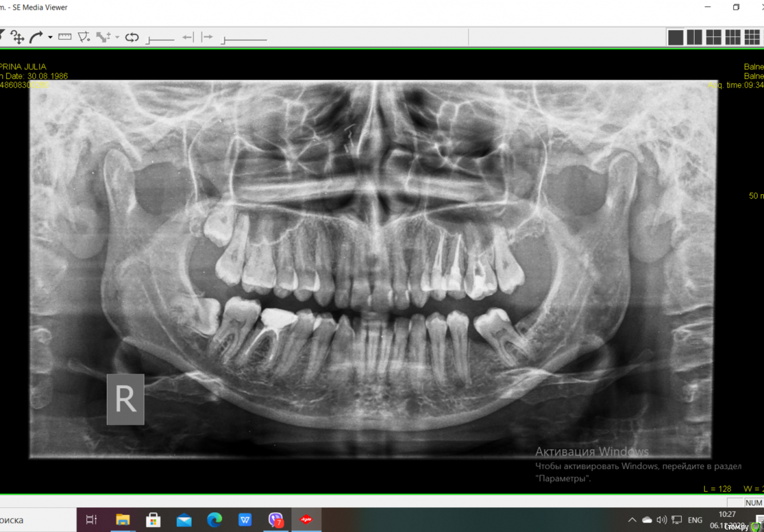
Task: Click the loop/reset arrows icon
Action: click(x=132, y=38)
